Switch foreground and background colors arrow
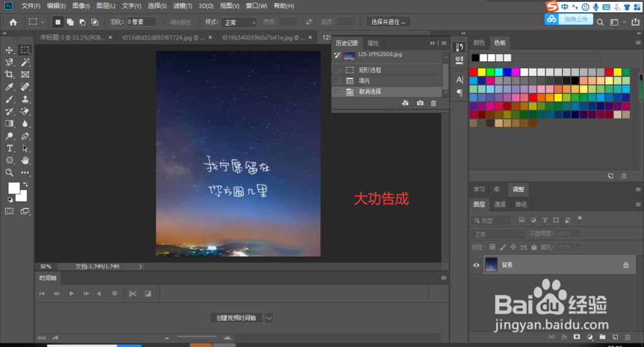 point(26,184)
